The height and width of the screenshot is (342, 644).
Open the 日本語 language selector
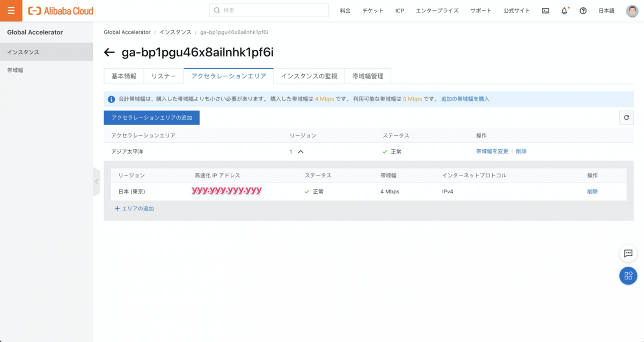click(x=609, y=11)
